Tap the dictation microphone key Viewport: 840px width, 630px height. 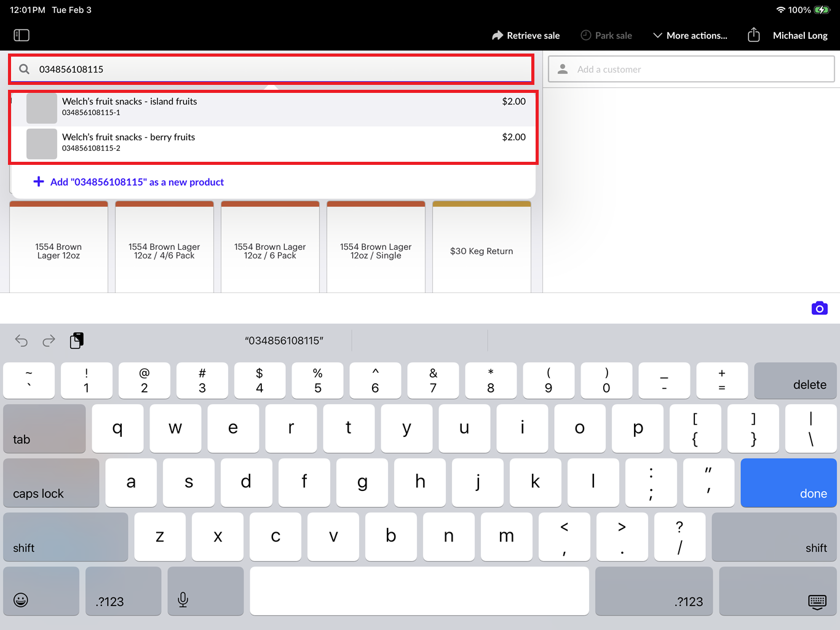point(205,591)
